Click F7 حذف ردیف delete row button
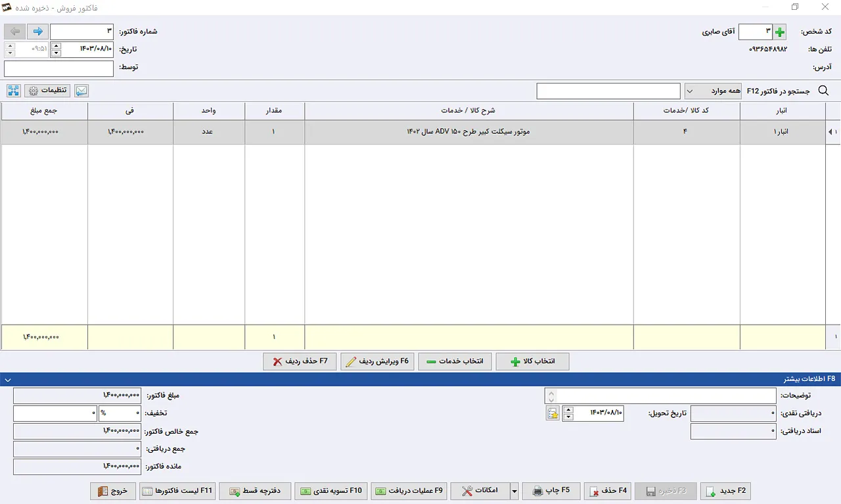 [x=300, y=361]
